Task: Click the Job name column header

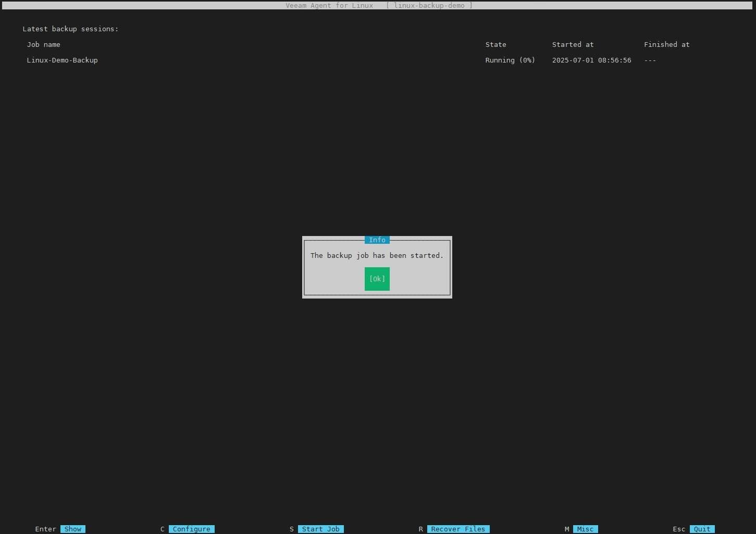Action: (x=44, y=45)
